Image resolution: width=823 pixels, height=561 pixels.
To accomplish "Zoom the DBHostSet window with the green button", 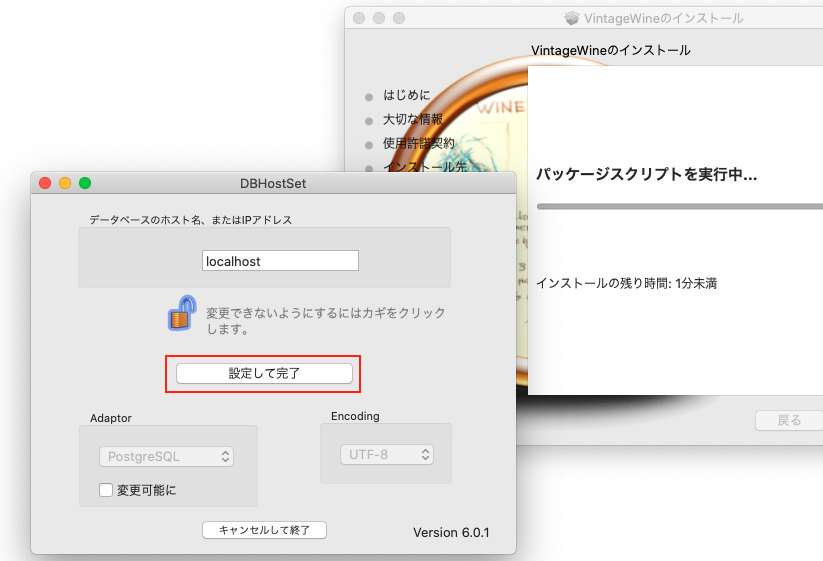I will [x=85, y=183].
